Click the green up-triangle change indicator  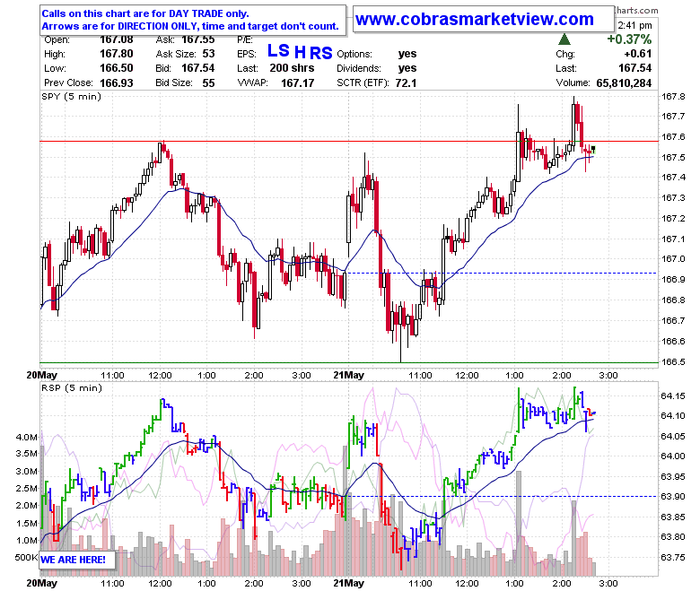(564, 39)
